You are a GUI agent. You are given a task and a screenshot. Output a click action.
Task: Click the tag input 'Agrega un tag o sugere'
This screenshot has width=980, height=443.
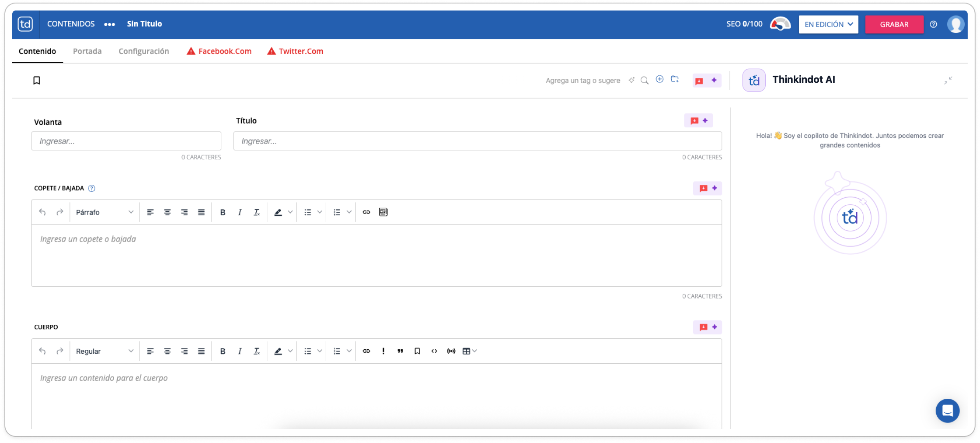tap(582, 81)
